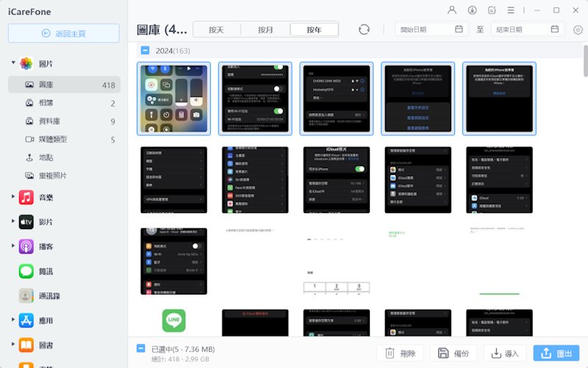
Task: Select the LINE app icon thumbnail
Action: (x=173, y=321)
